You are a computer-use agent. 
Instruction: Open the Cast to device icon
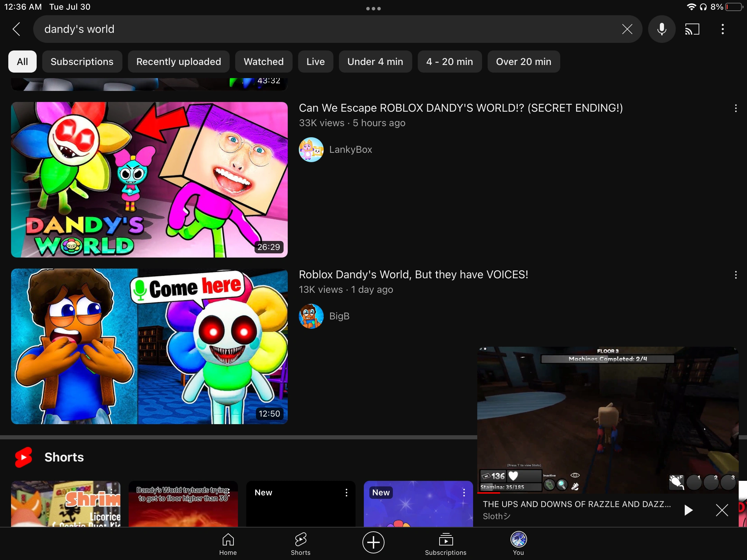click(692, 29)
